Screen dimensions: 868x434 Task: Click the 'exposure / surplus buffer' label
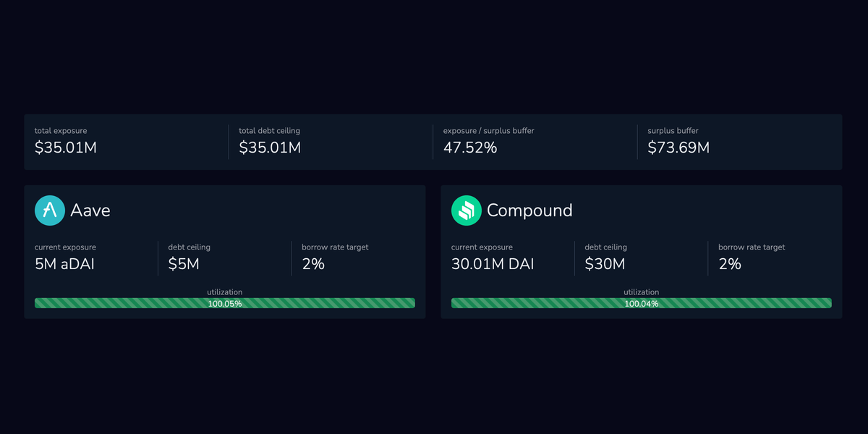point(489,131)
